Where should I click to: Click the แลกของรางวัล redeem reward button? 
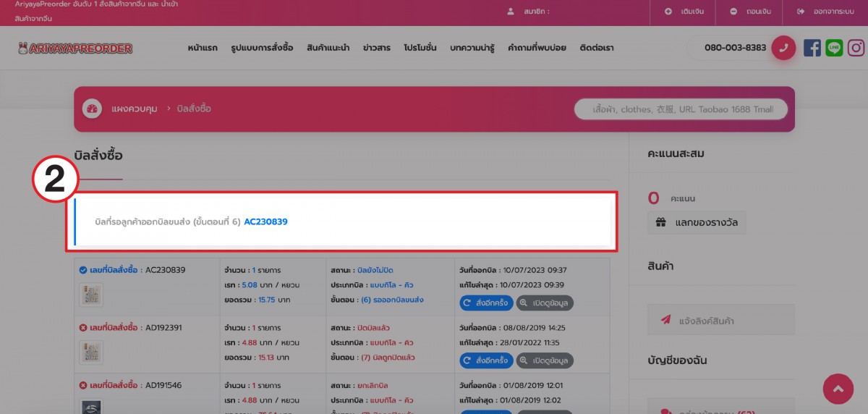coord(696,223)
